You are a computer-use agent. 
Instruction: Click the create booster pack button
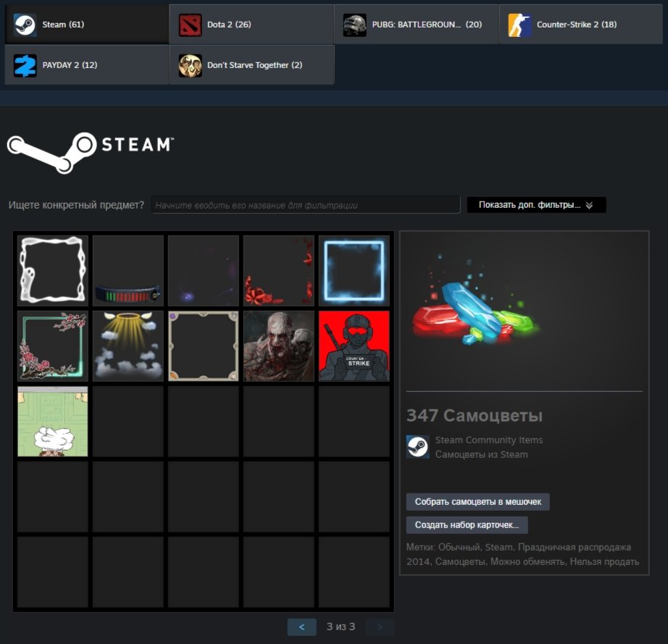click(467, 524)
